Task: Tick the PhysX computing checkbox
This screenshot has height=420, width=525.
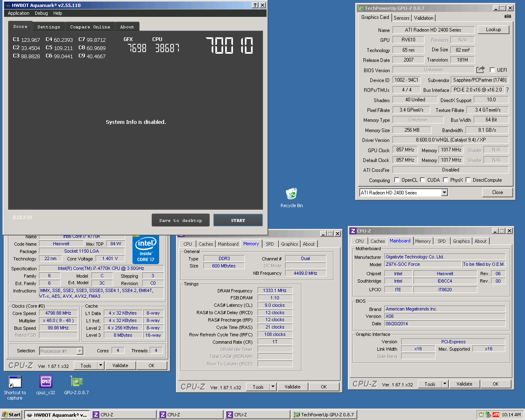Action: (x=445, y=180)
